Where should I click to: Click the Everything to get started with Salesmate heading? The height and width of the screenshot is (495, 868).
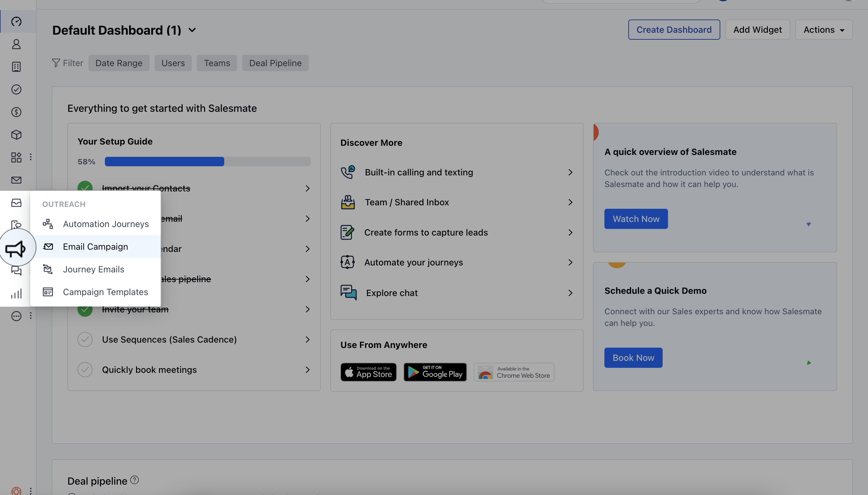pos(162,108)
